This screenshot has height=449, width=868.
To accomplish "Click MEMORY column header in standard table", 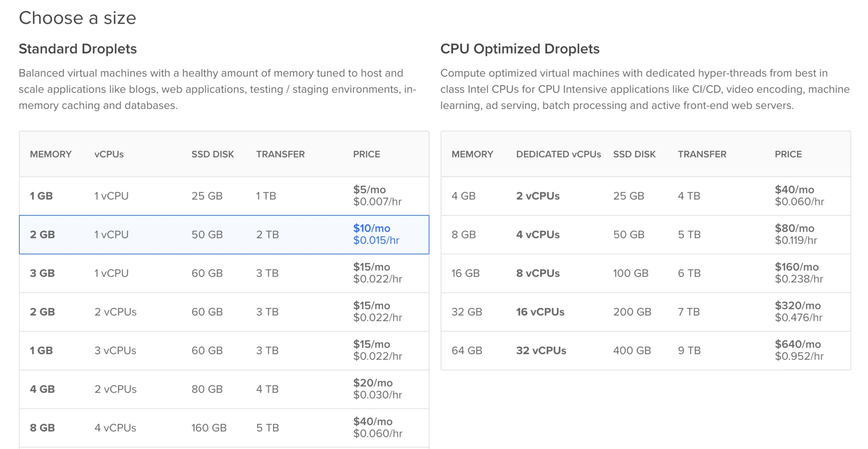I will [51, 154].
